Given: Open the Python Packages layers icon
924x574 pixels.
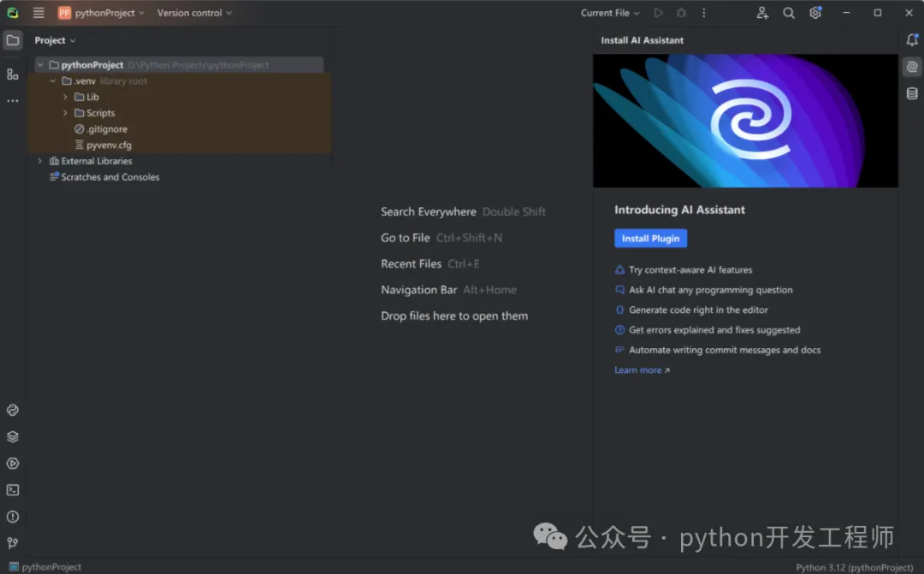Looking at the screenshot, I should pyautogui.click(x=12, y=436).
